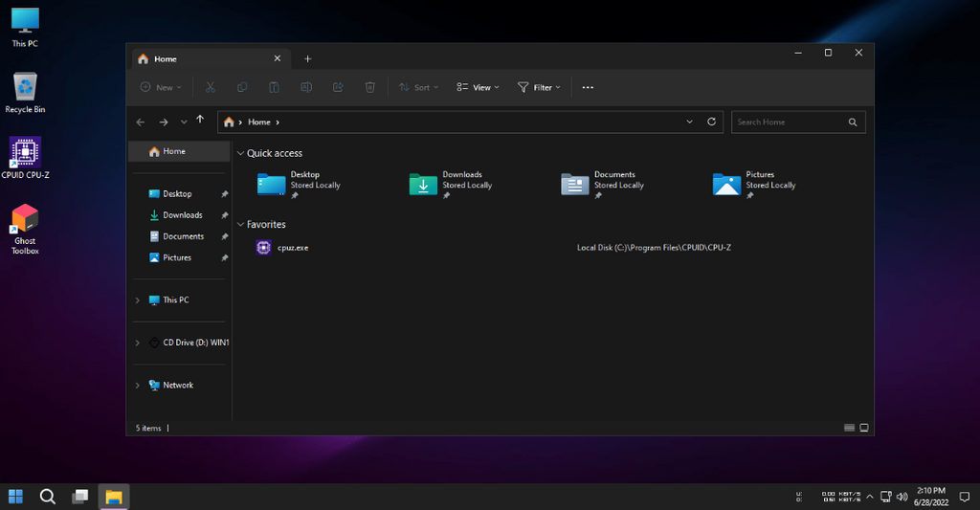The image size is (980, 510).
Task: Unpin Downloads via its sidebar pin icon
Action: [224, 215]
